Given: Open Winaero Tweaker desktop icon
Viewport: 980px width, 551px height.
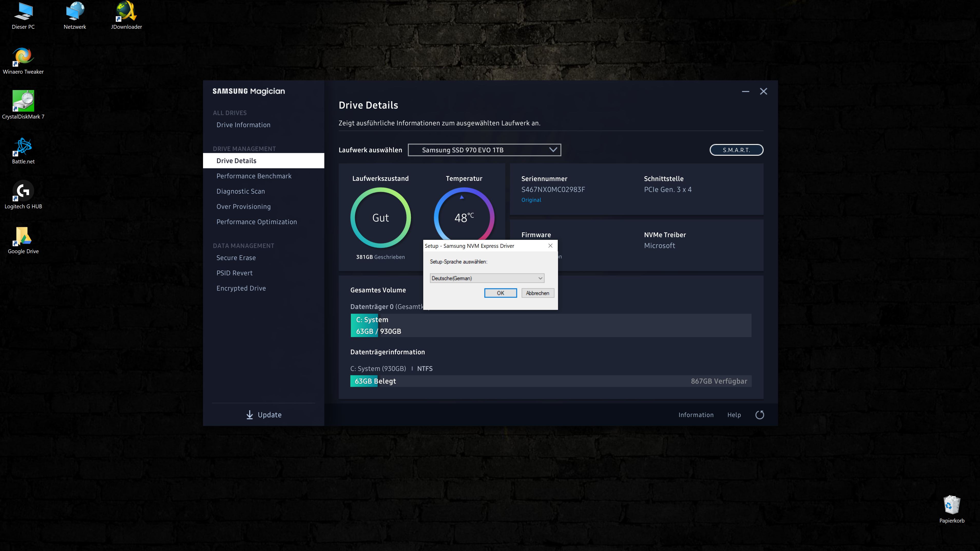Looking at the screenshot, I should pyautogui.click(x=23, y=56).
